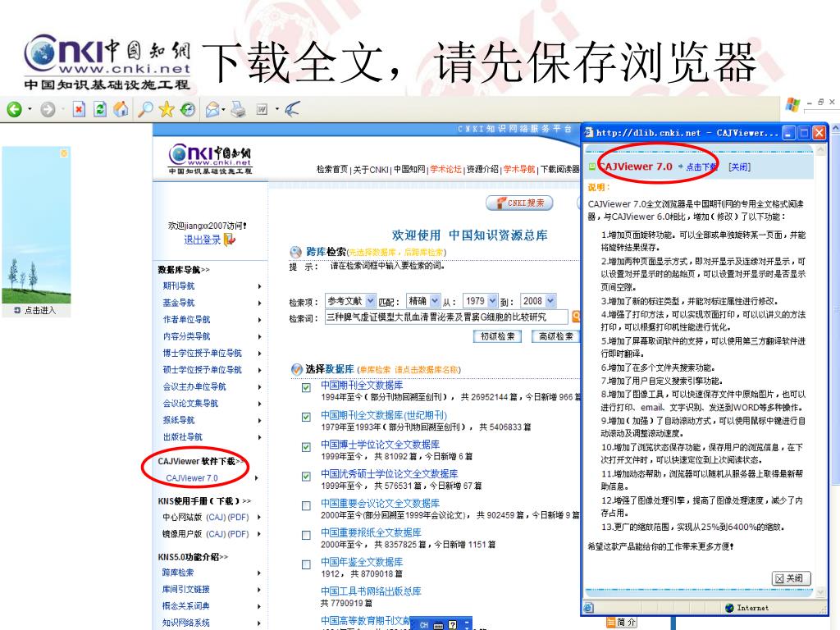Open the 中心网站版 (CAJ) manual link
Image resolution: width=840 pixels, height=630 pixels.
point(216,518)
